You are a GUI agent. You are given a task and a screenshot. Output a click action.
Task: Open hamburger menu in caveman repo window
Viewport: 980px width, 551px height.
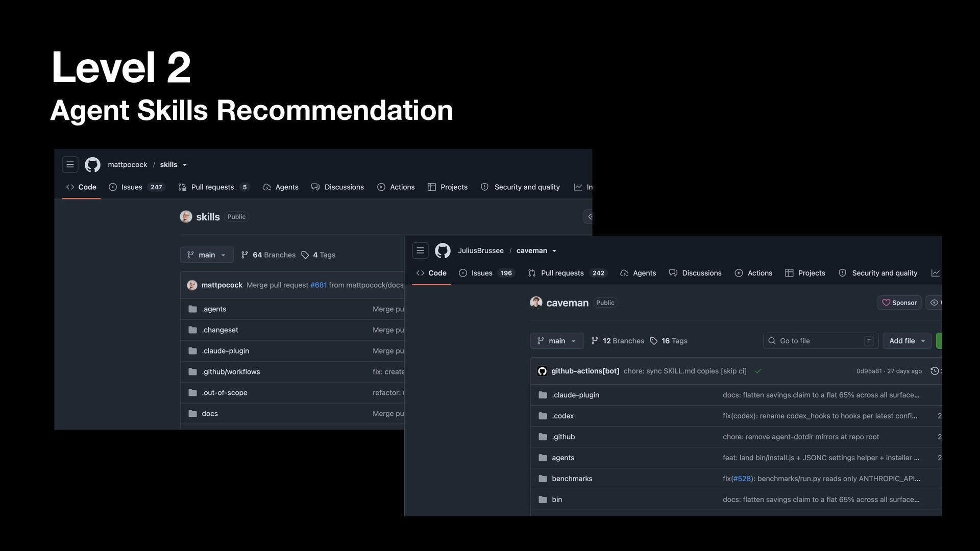tap(421, 251)
